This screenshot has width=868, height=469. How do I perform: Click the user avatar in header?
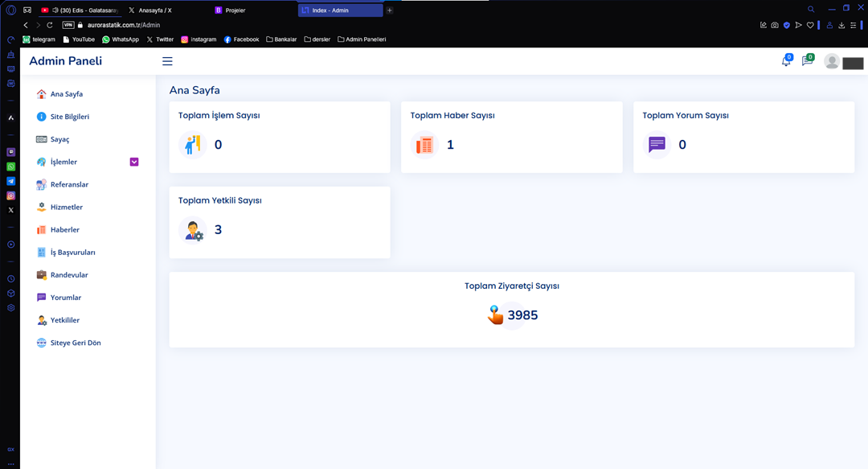click(x=832, y=62)
